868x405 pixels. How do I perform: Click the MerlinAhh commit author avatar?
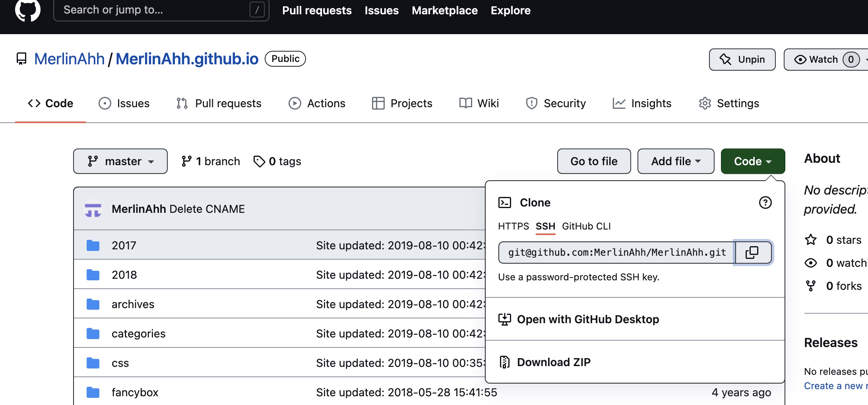tap(93, 209)
